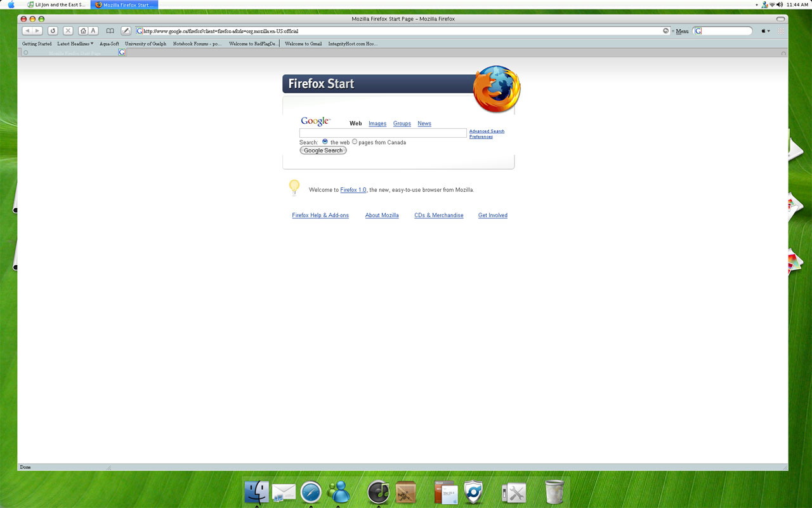Click the Google Search button
Screen dimensions: 812x508
[x=323, y=150]
